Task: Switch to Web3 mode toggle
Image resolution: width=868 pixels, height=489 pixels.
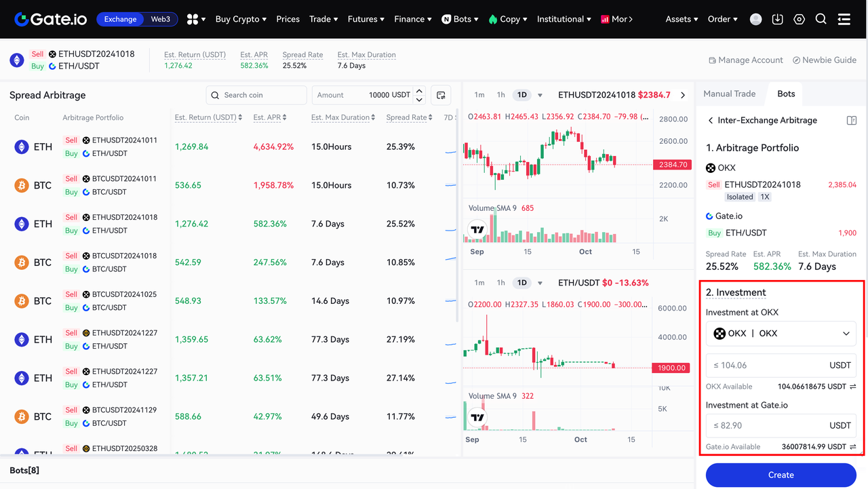Action: click(x=161, y=19)
